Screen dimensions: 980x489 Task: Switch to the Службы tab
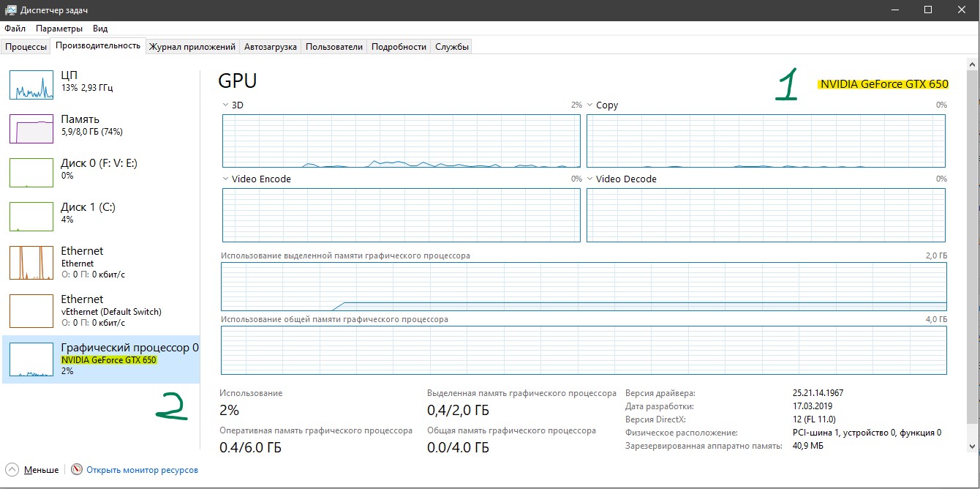click(452, 47)
